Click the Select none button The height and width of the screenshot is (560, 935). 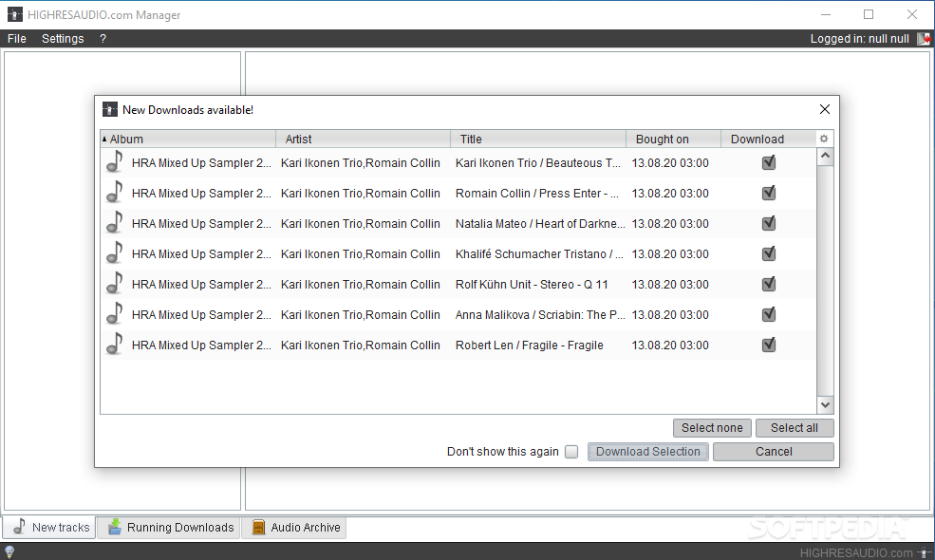[x=712, y=428]
